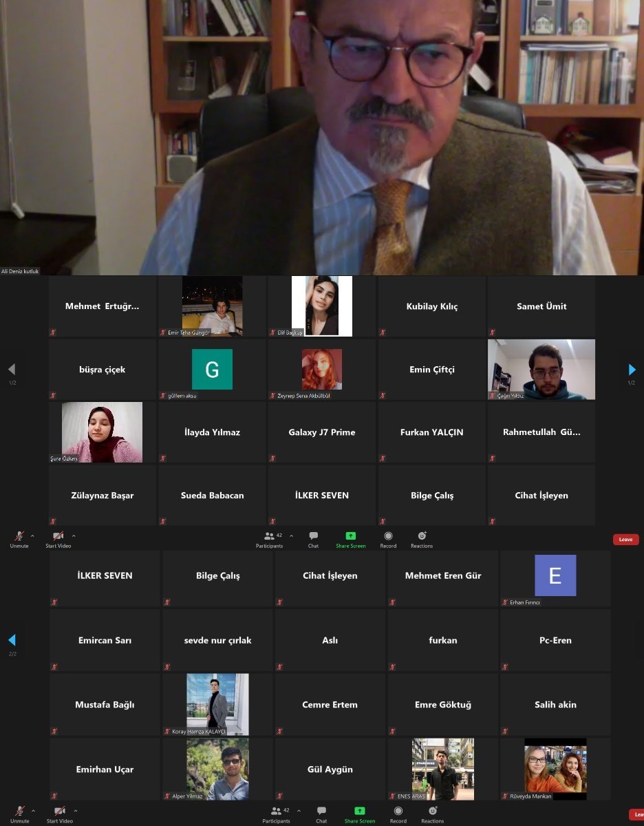
Task: Select Röveyda Mankan's photo tile
Action: 555,769
